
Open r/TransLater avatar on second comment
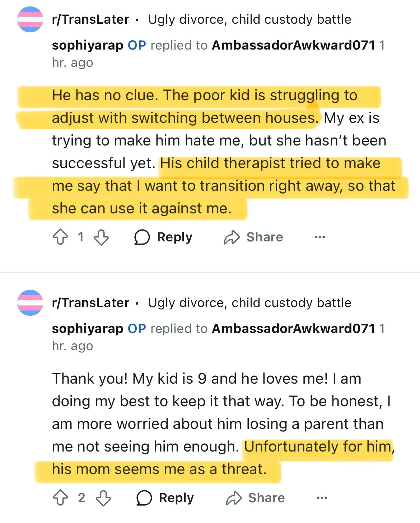(x=30, y=303)
